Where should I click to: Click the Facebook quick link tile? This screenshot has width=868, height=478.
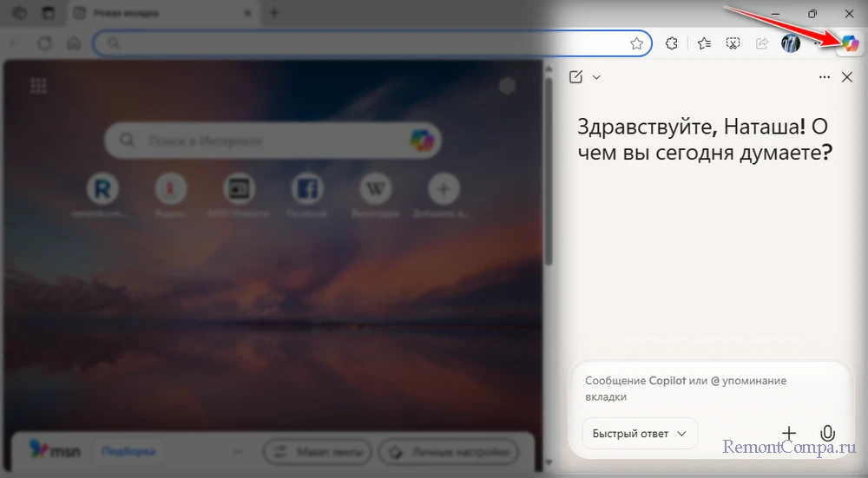(x=307, y=187)
